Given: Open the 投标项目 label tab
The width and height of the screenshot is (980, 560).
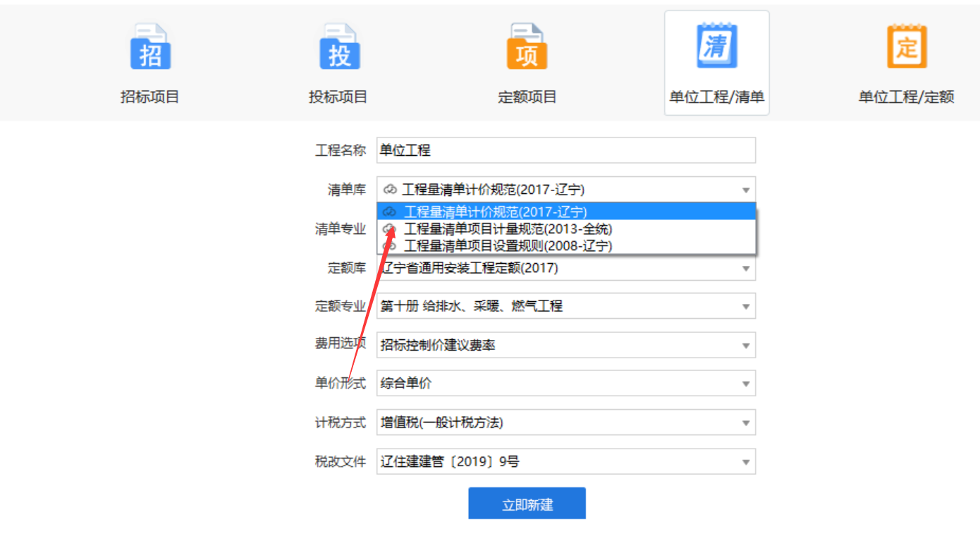Looking at the screenshot, I should pos(338,97).
